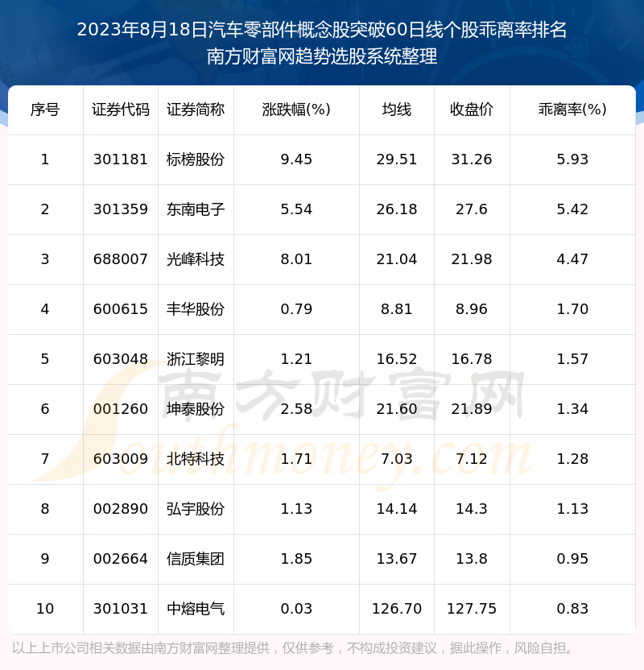
Task: Click the subtitle 南方财富网趋势选股系统整理
Action: (x=322, y=56)
